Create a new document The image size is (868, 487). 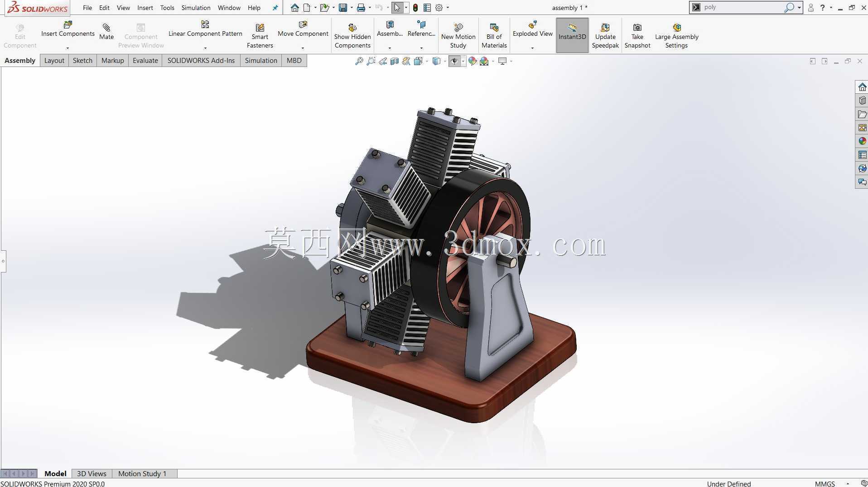(307, 8)
